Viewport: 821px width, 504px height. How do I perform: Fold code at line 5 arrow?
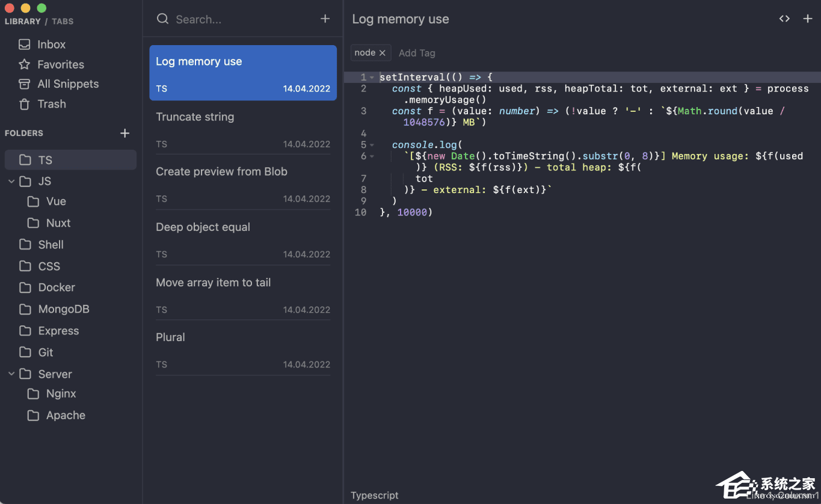pos(372,145)
